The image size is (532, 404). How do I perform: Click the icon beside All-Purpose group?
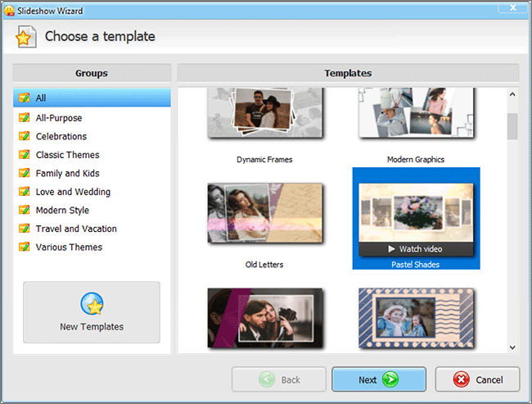[25, 118]
